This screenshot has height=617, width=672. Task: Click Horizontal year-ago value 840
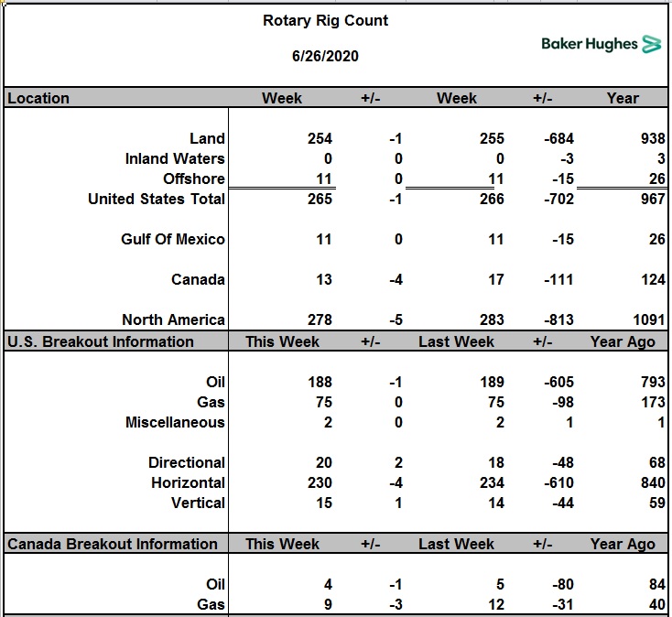click(652, 482)
